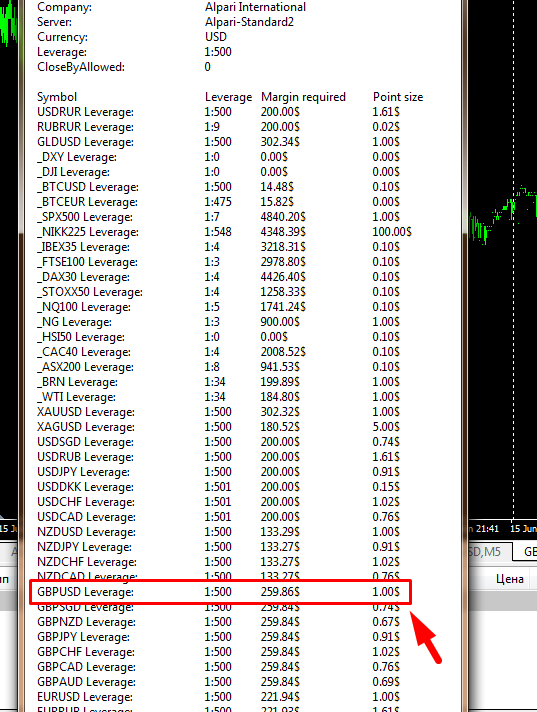Click the 'Margin required' column heading
Viewport: 537px width, 712px height.
pos(303,97)
